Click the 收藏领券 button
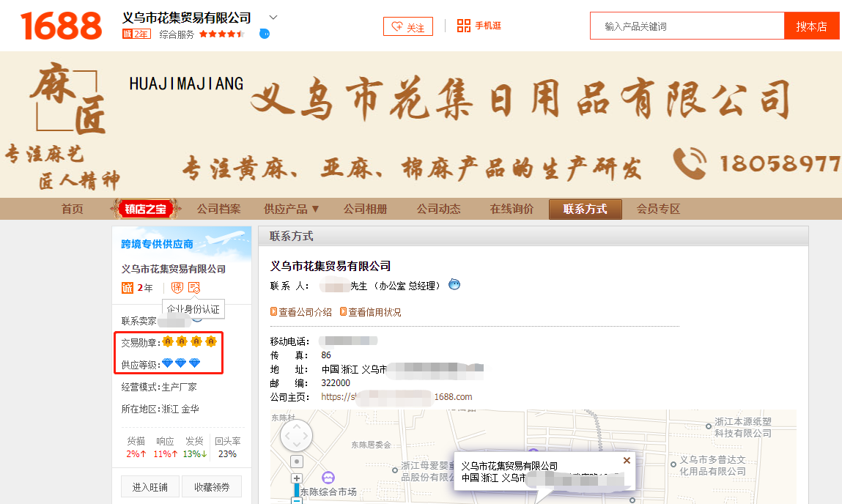Screen dimensions: 842x504 [212, 487]
